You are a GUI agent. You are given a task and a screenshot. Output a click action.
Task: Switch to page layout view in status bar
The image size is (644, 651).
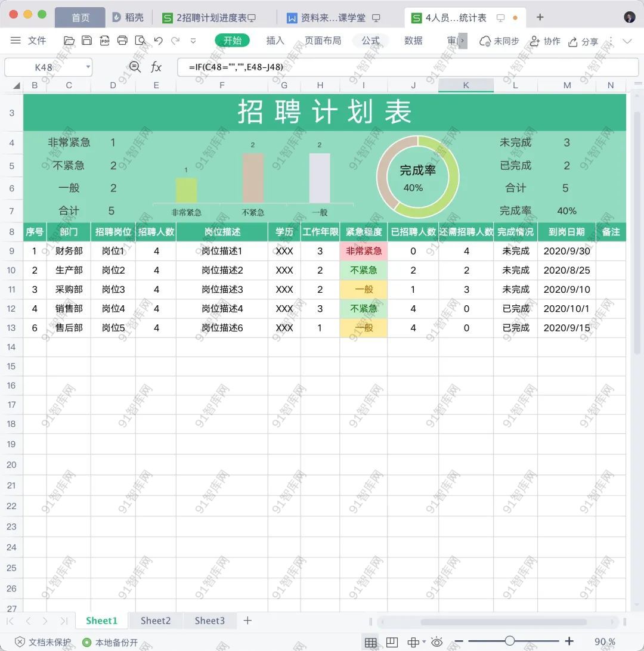click(392, 641)
